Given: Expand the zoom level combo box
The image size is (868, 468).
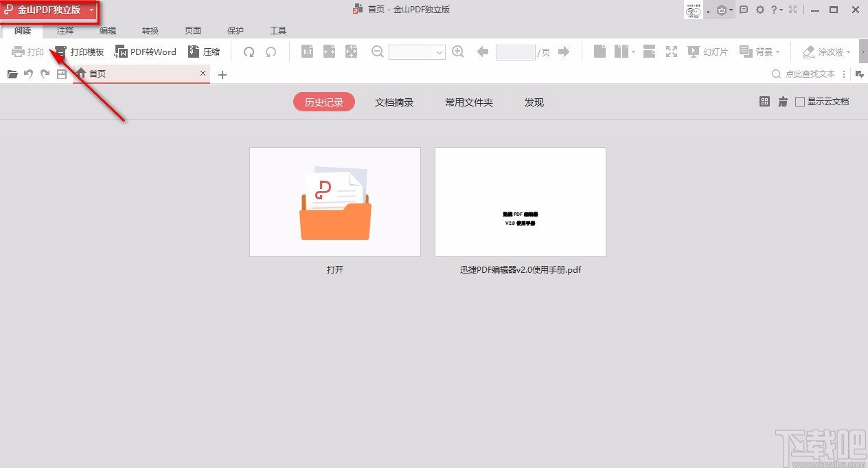Looking at the screenshot, I should (439, 52).
